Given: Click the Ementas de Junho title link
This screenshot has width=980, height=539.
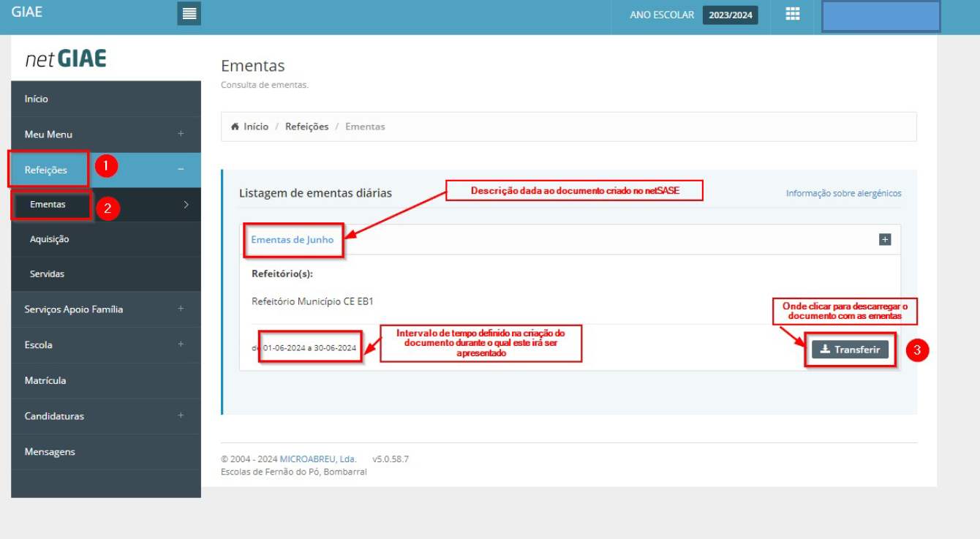Looking at the screenshot, I should (x=293, y=240).
